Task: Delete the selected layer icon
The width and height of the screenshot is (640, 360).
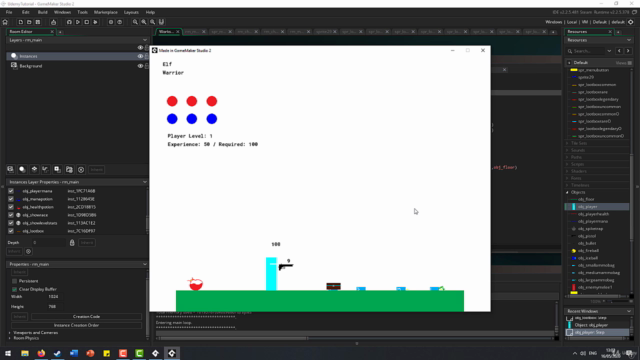Action: click(81, 170)
